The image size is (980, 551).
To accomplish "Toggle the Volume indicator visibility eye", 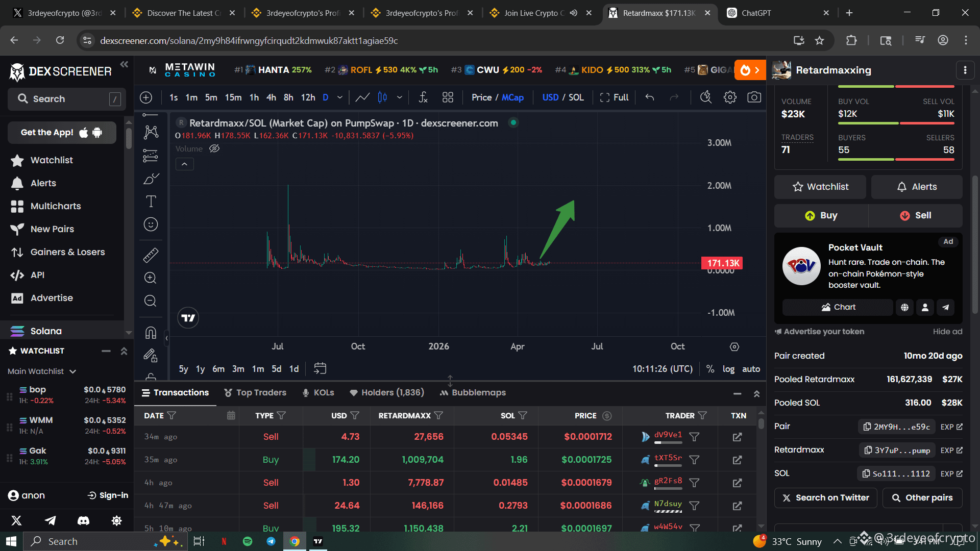I will pyautogui.click(x=214, y=148).
